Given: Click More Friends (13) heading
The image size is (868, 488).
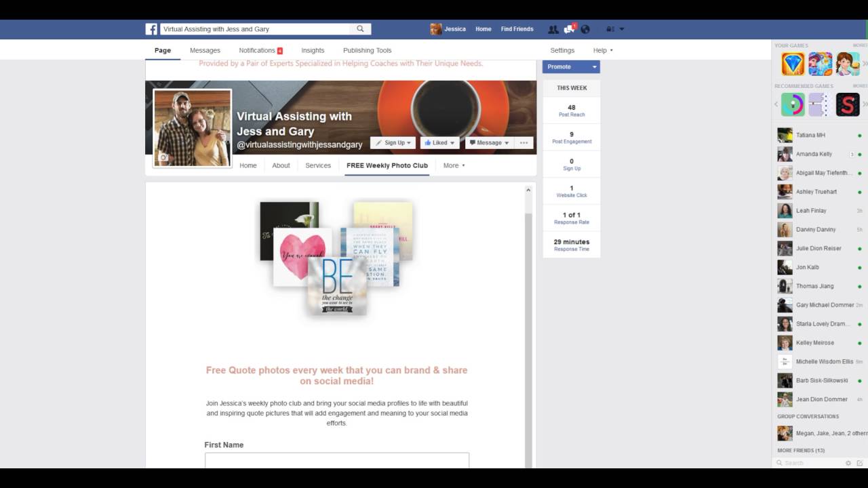Looking at the screenshot, I should (x=801, y=451).
